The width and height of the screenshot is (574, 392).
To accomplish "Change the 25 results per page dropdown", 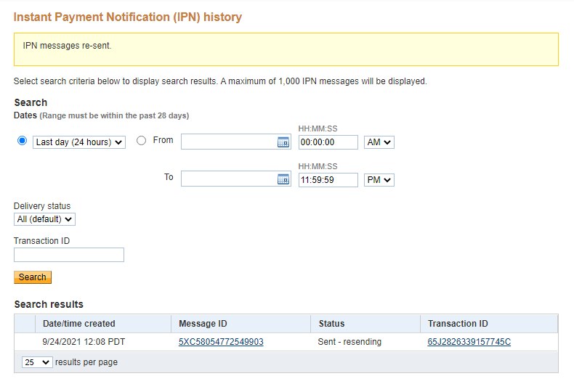I will click(x=37, y=362).
